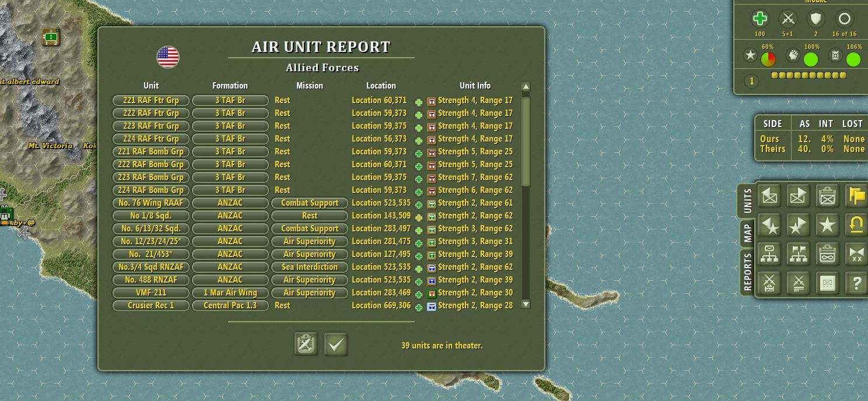This screenshot has height=401, width=868.
Task: Click Location 669,306 text
Action: (381, 305)
